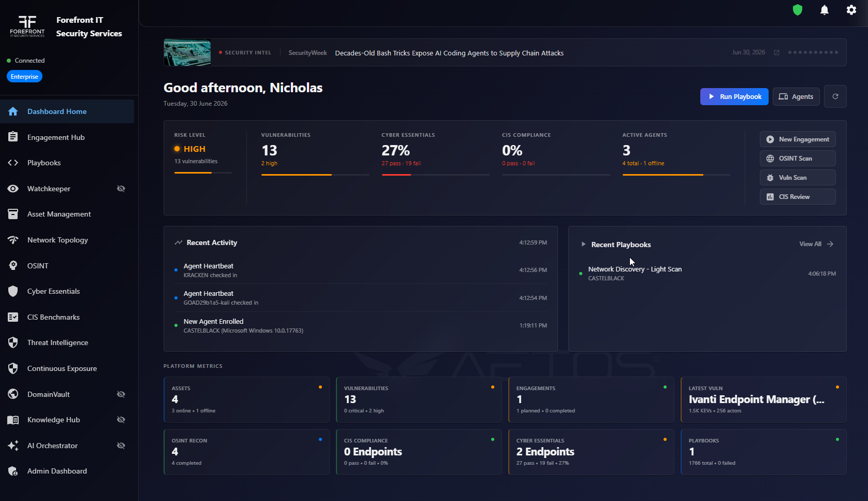Screen dimensions: 868x501
Task: Expand the Recent Playbooks triangle
Action: coord(583,244)
